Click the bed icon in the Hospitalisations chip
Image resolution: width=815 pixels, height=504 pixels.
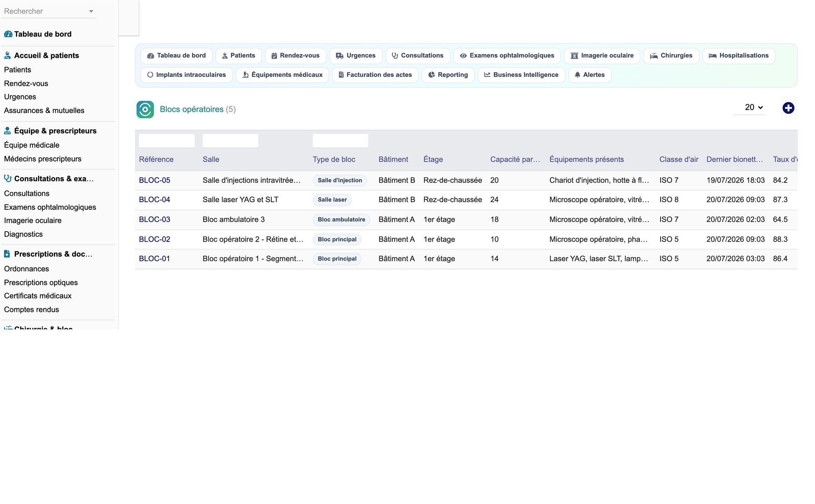tap(712, 56)
